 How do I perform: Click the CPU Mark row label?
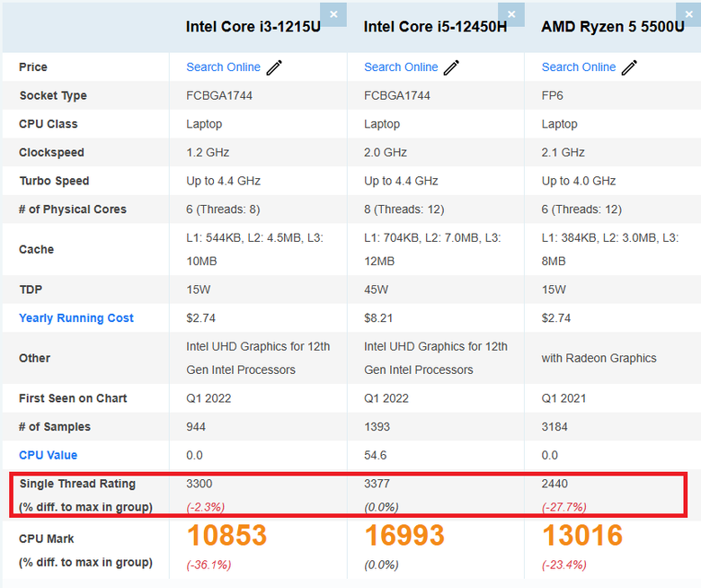click(47, 539)
